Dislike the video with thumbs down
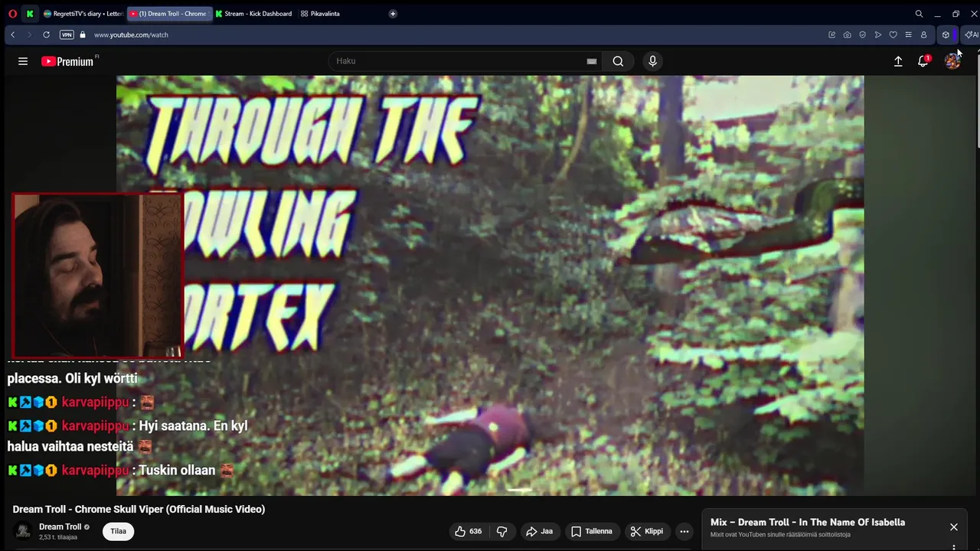Screen dimensions: 980x551 coord(502,531)
